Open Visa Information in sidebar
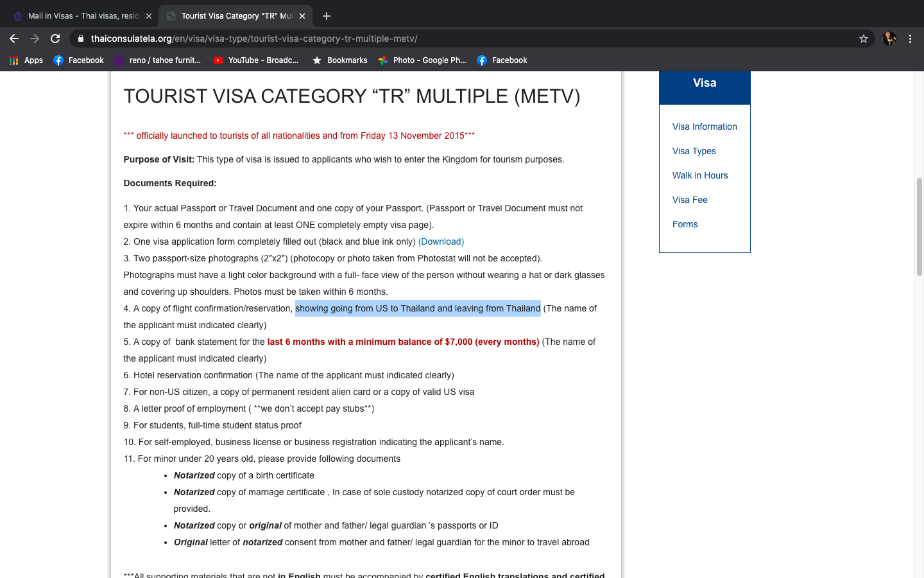Screen dimensions: 924x578 pyautogui.click(x=705, y=127)
